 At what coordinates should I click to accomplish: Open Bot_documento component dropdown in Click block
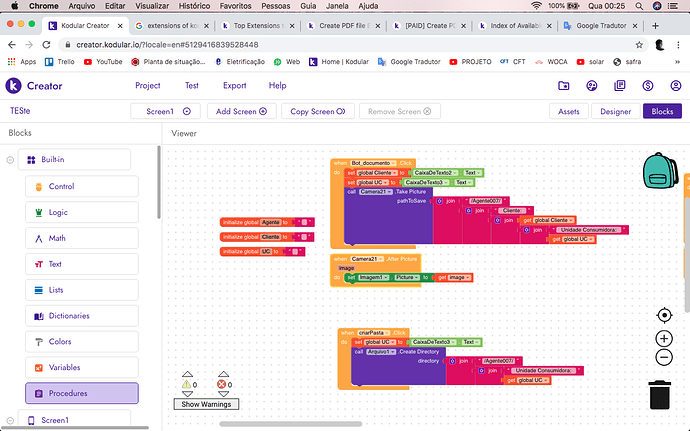(373, 163)
